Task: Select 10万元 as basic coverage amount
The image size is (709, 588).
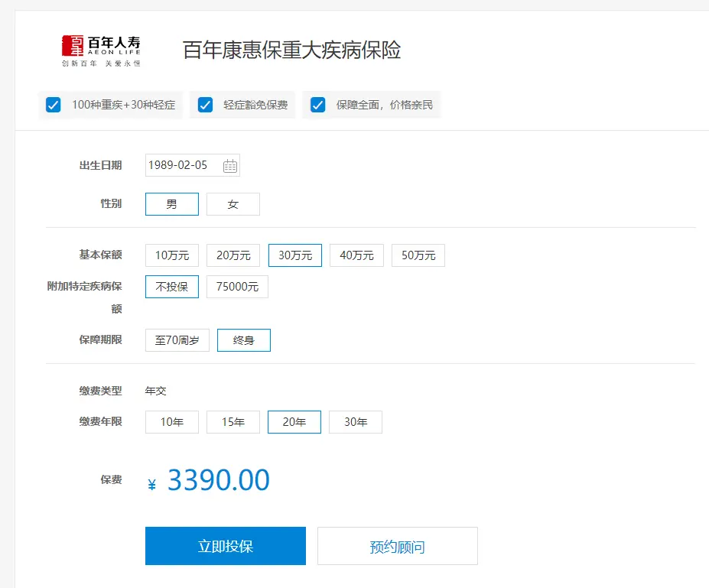Action: click(x=171, y=255)
